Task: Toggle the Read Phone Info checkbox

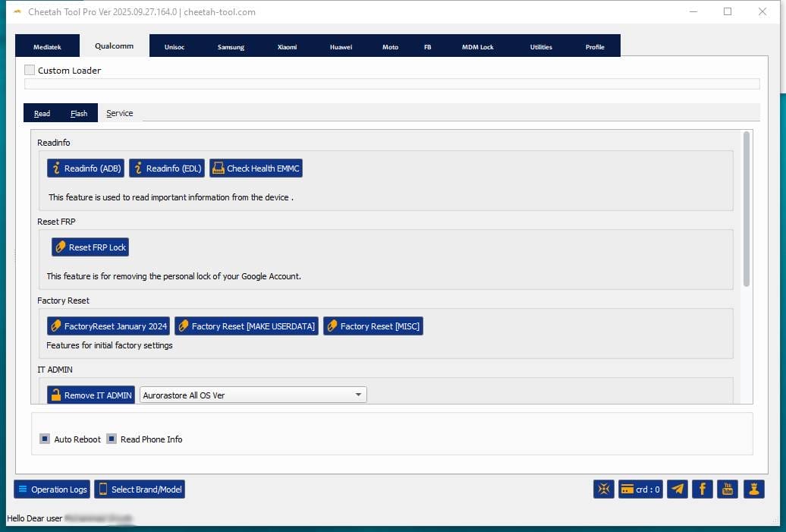Action: point(112,439)
